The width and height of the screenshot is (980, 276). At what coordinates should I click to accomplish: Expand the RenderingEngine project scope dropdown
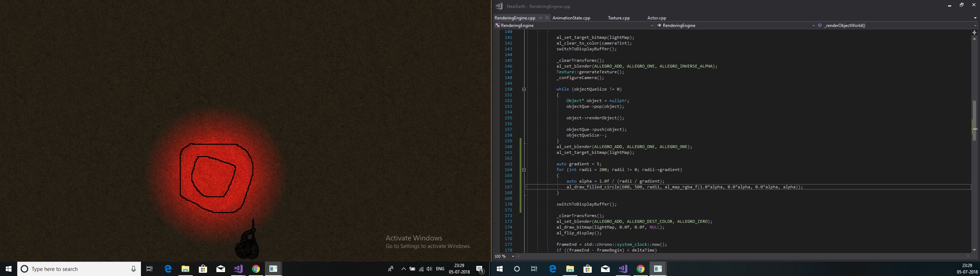(652, 26)
